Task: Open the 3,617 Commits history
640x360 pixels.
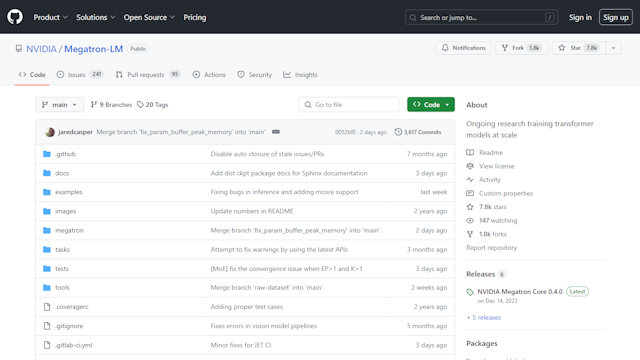Action: coord(418,132)
